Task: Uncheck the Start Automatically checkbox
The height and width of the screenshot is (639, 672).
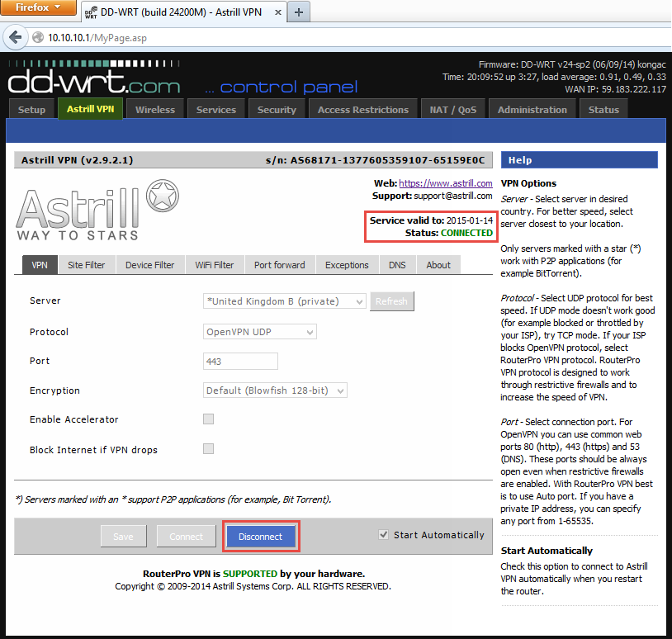Action: tap(383, 535)
